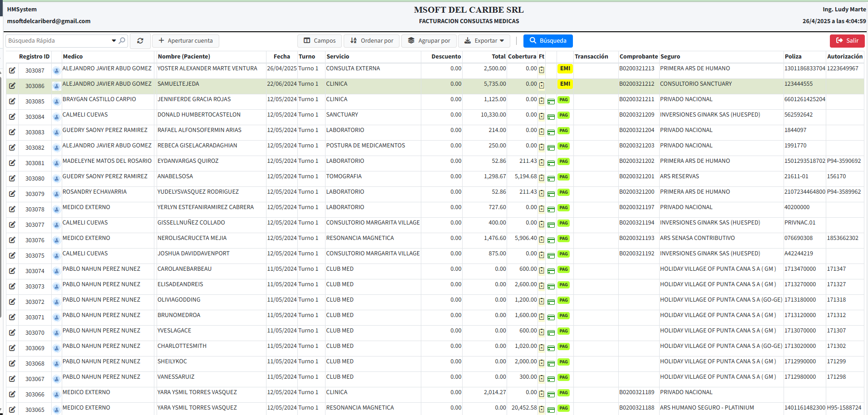This screenshot has height=415, width=868.
Task: Click service POSTURA DE MEDICAMENTOS
Action: (x=365, y=146)
